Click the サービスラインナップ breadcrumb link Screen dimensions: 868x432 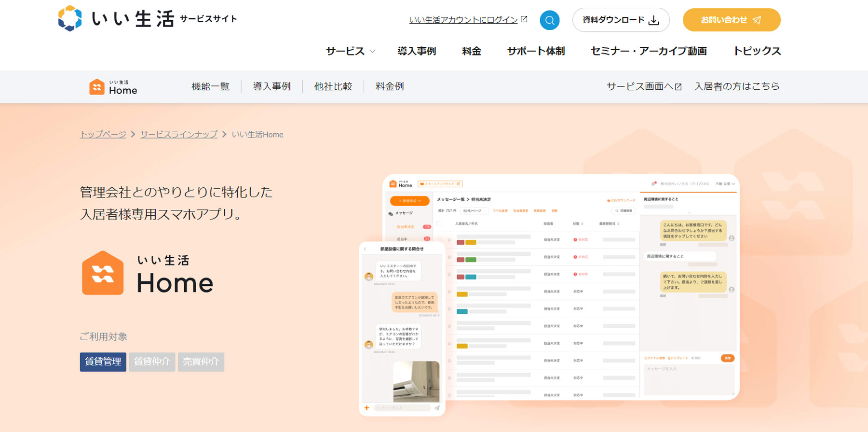(178, 135)
